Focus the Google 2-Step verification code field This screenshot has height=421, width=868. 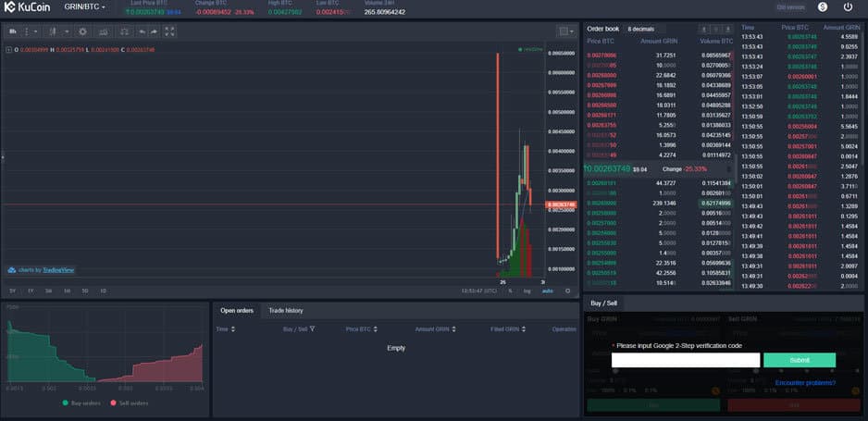click(686, 360)
